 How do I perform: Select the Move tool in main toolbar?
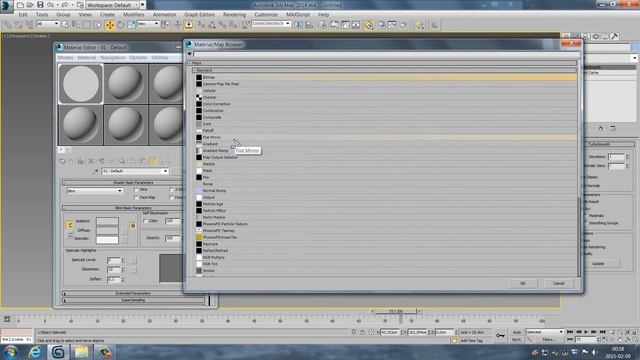click(110, 25)
